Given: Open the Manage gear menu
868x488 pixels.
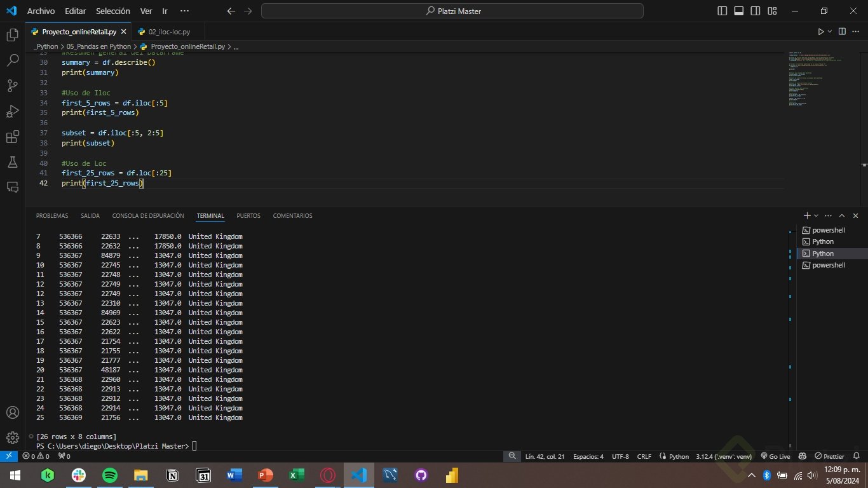Looking at the screenshot, I should [x=12, y=438].
